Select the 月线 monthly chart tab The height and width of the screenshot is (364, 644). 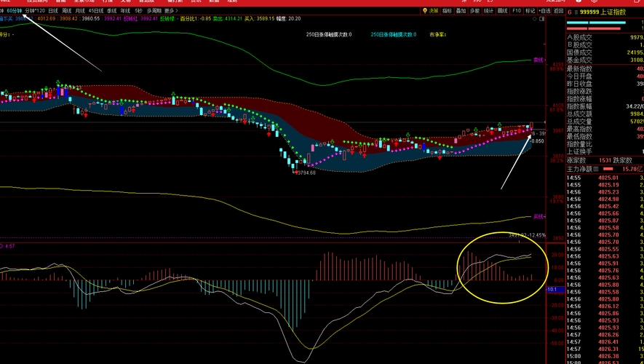click(x=80, y=11)
